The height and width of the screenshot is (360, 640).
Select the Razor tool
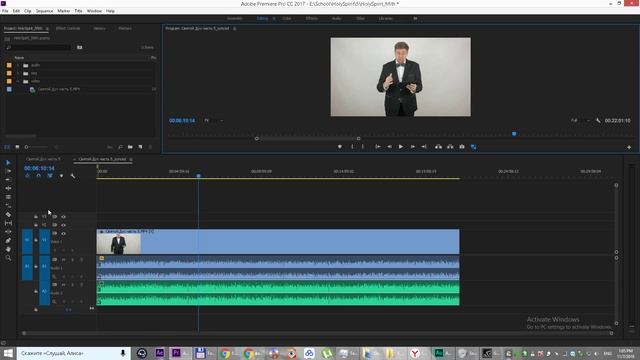tap(8, 214)
